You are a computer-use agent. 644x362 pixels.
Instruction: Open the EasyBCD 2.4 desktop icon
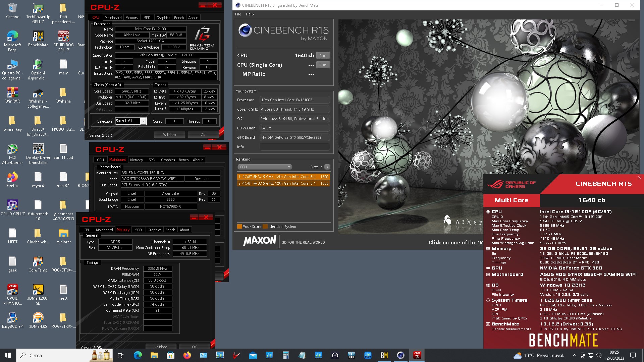tap(12, 320)
